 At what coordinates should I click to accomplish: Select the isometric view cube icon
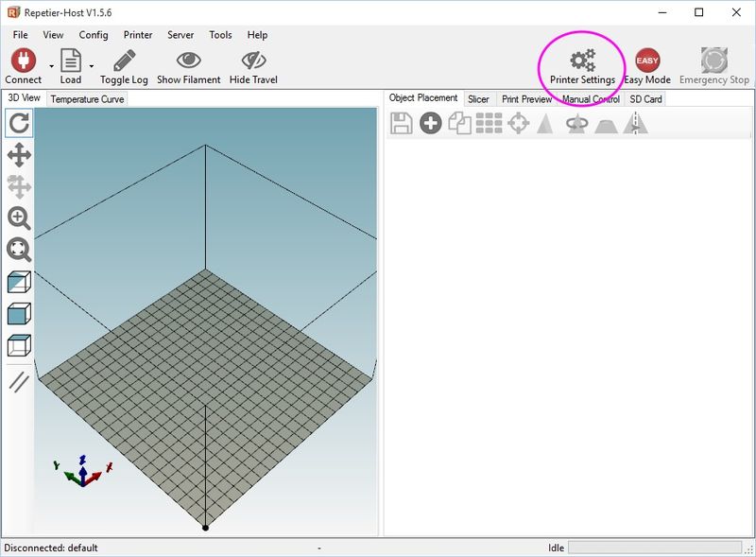click(19, 283)
